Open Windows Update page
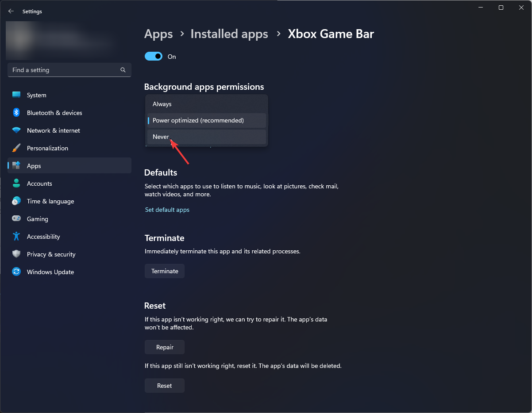 tap(69, 272)
